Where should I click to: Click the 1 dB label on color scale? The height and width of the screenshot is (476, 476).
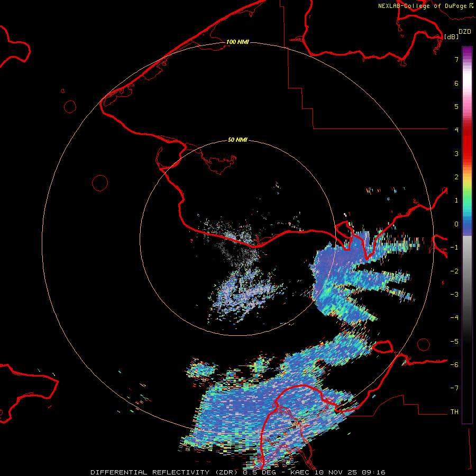click(x=456, y=200)
